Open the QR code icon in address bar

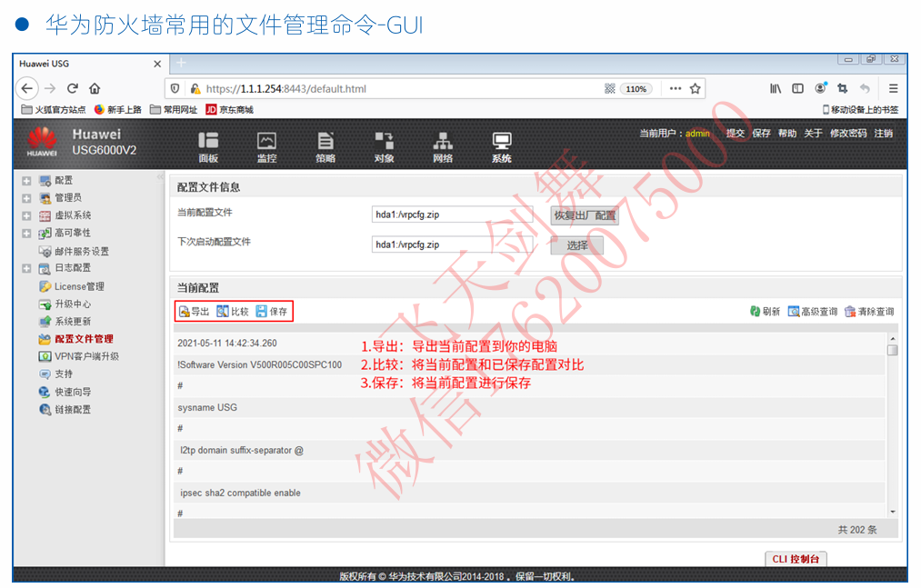(x=610, y=89)
